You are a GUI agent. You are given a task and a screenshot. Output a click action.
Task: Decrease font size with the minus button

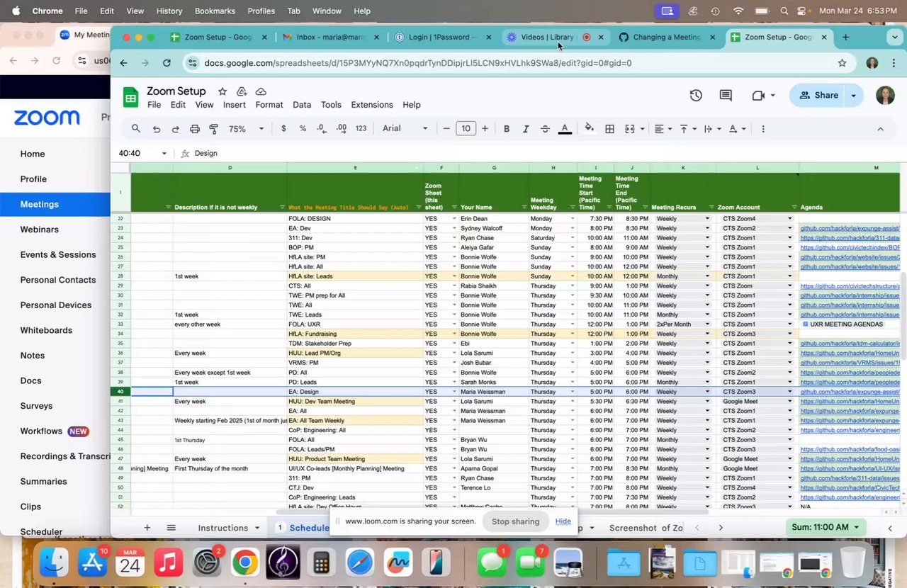coord(446,129)
